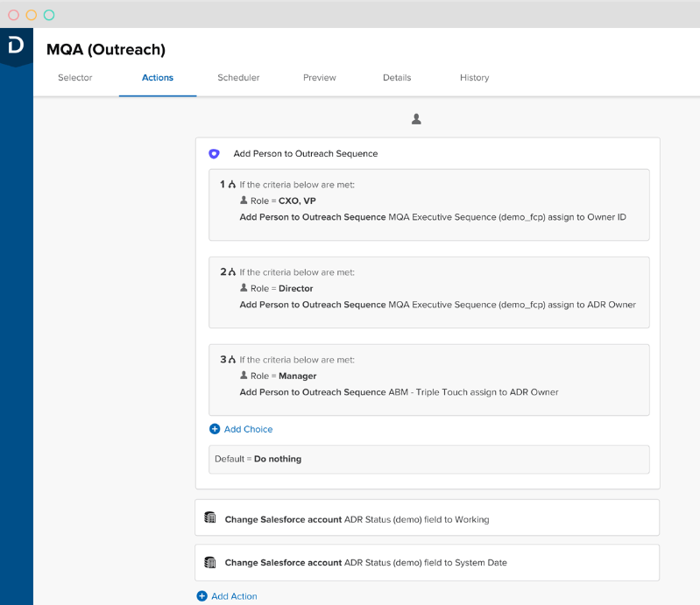The image size is (700, 605).
Task: Click the person icon above the actions list
Action: [x=416, y=119]
